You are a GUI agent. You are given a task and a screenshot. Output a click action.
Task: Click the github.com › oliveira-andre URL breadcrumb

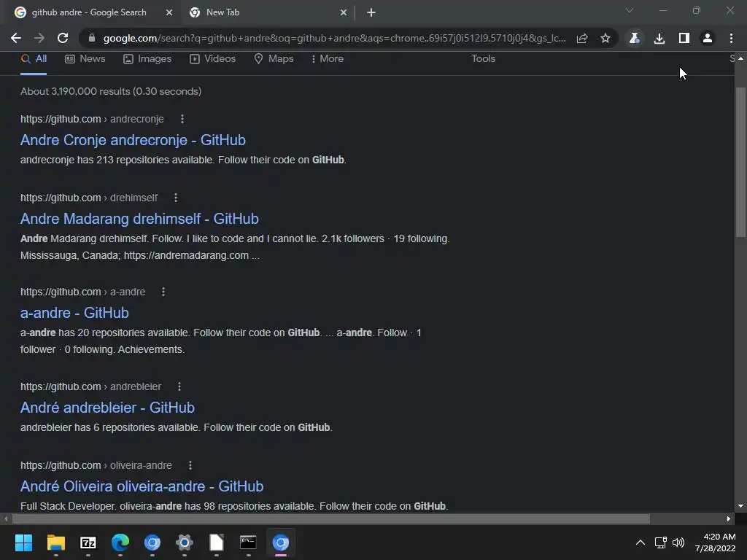pyautogui.click(x=96, y=465)
